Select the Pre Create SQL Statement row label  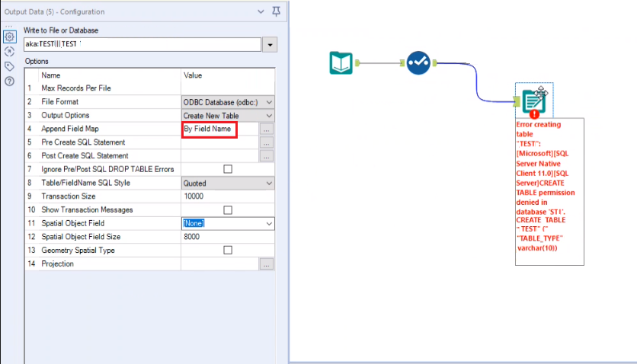tap(83, 142)
